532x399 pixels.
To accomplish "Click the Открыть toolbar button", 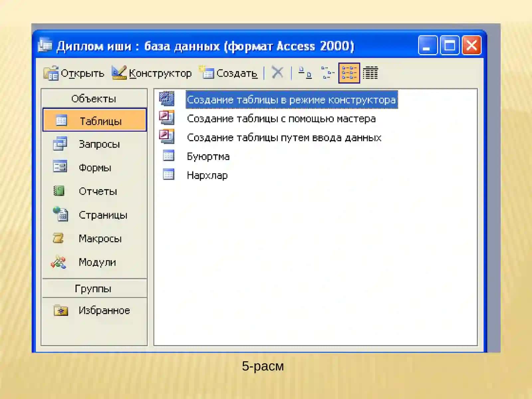I will coord(73,73).
